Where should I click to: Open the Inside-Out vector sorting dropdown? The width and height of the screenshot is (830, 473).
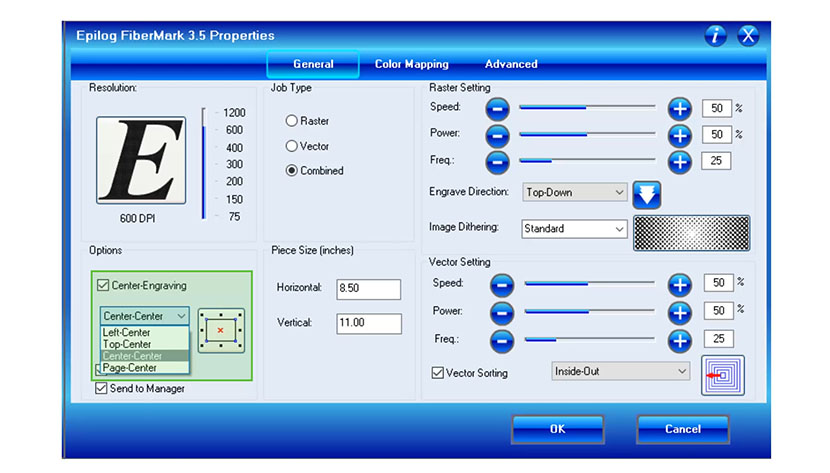point(620,372)
